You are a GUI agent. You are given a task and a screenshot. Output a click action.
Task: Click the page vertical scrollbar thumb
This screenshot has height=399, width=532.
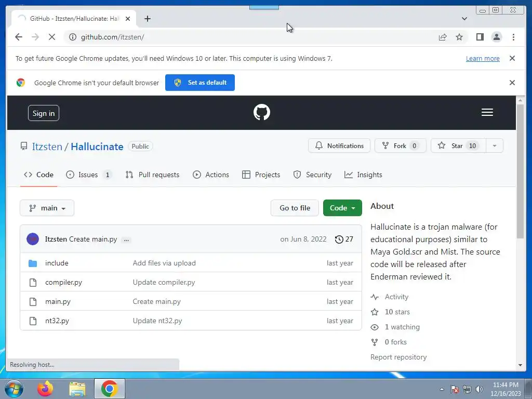(520, 171)
